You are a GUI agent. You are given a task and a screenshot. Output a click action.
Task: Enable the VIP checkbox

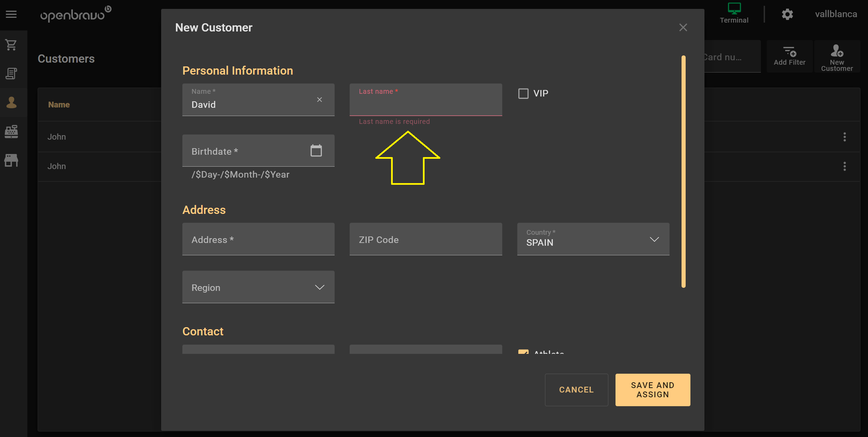coord(523,93)
